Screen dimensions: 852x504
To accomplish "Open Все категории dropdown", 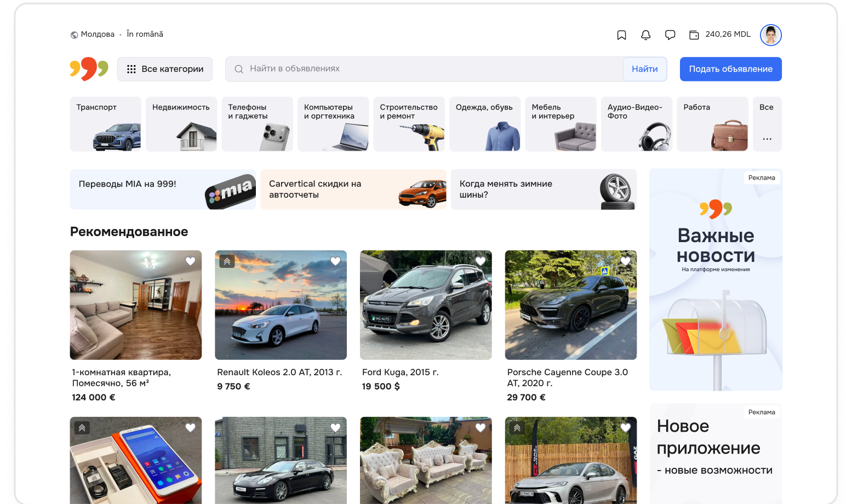I will coord(165,69).
